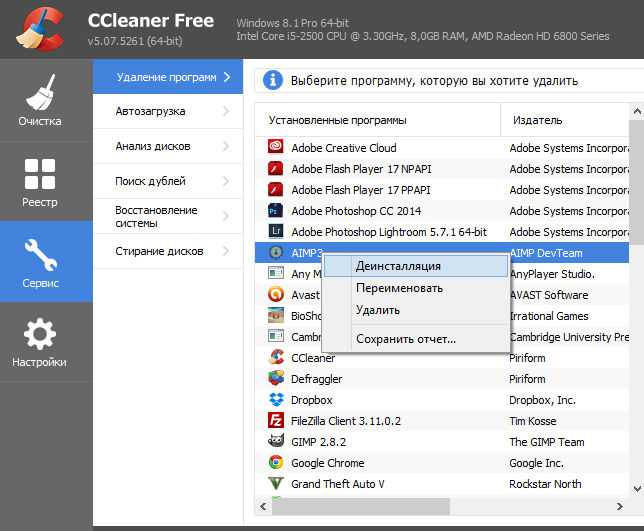Click the Irrational Games publisher cell

pyautogui.click(x=549, y=316)
